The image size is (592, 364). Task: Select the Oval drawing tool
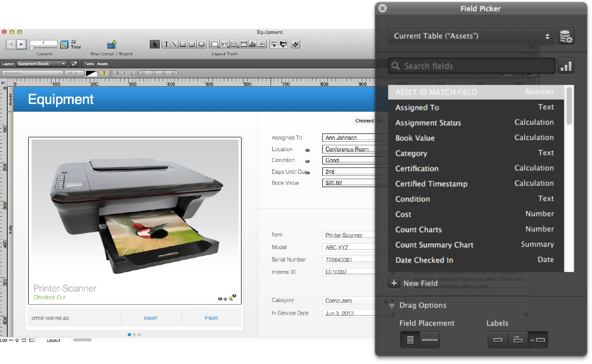(201, 44)
